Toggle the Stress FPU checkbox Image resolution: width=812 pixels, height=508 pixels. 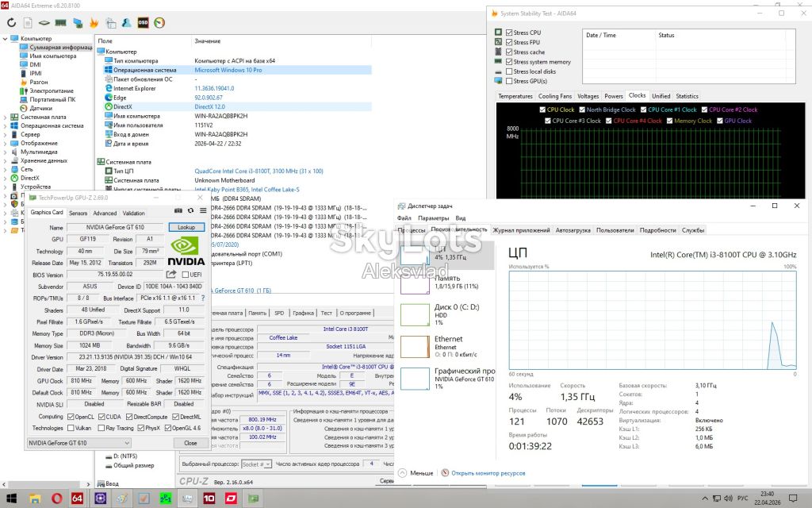point(509,43)
